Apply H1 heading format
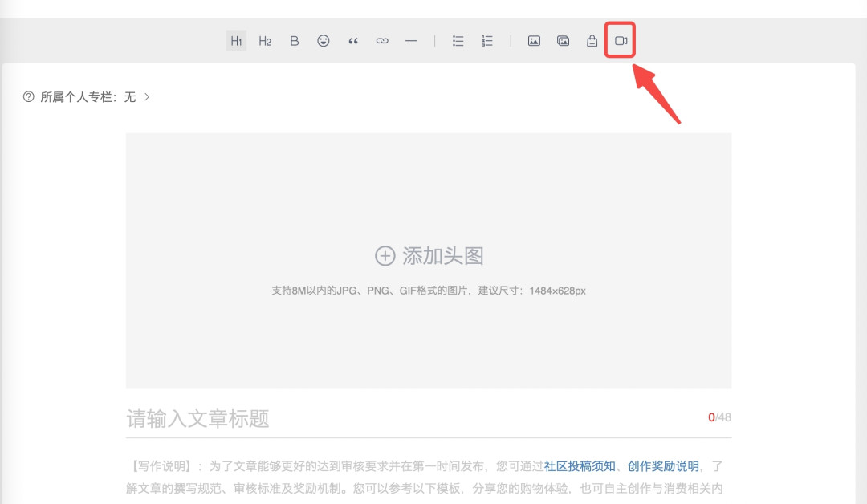This screenshot has width=867, height=504. click(x=236, y=41)
